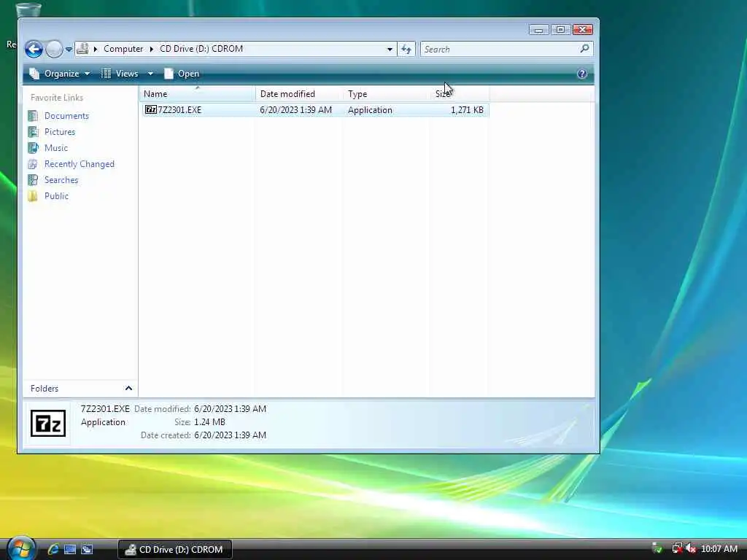
Task: Select the 7Z2301.EXE file name
Action: coord(179,110)
